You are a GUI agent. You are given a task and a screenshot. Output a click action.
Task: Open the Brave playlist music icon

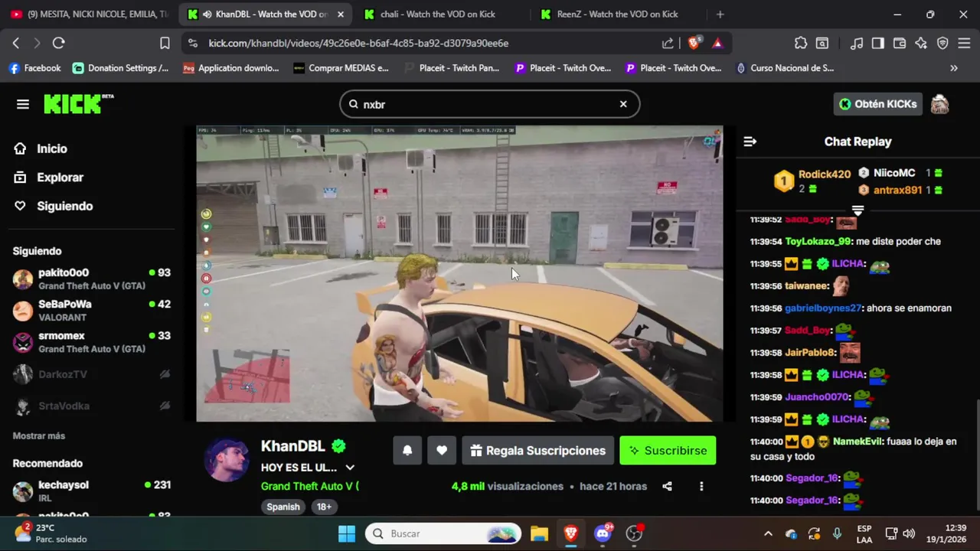point(857,43)
